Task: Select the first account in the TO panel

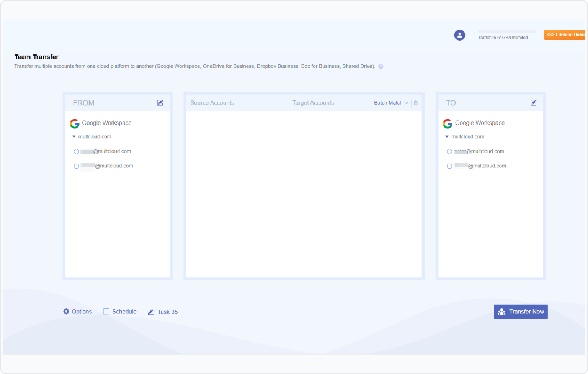Action: 449,152
